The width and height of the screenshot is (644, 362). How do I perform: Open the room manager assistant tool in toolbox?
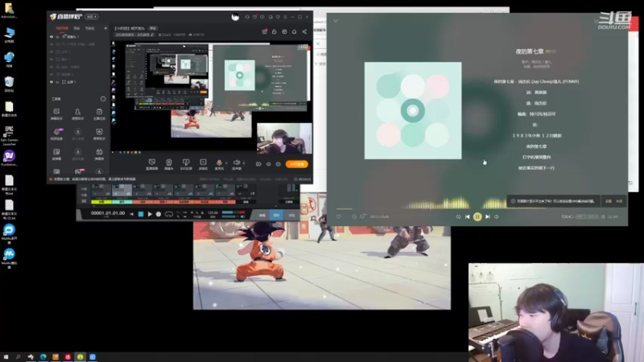77,114
